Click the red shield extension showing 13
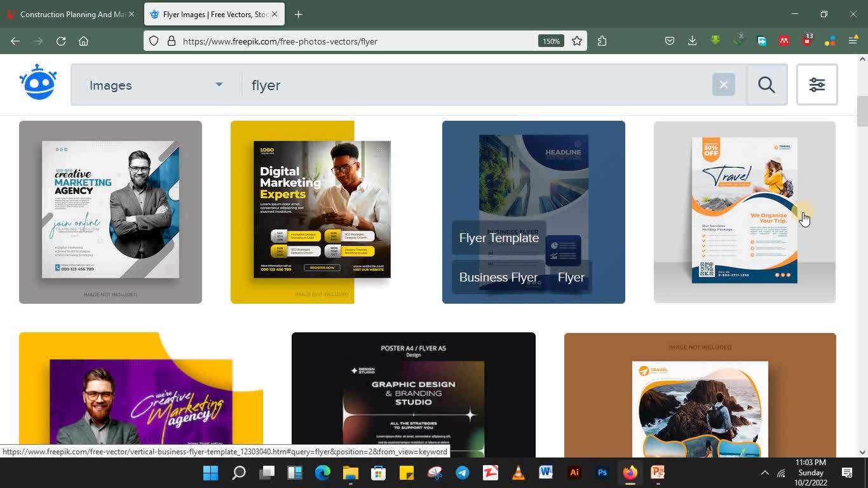Viewport: 868px width, 488px height. click(x=807, y=39)
